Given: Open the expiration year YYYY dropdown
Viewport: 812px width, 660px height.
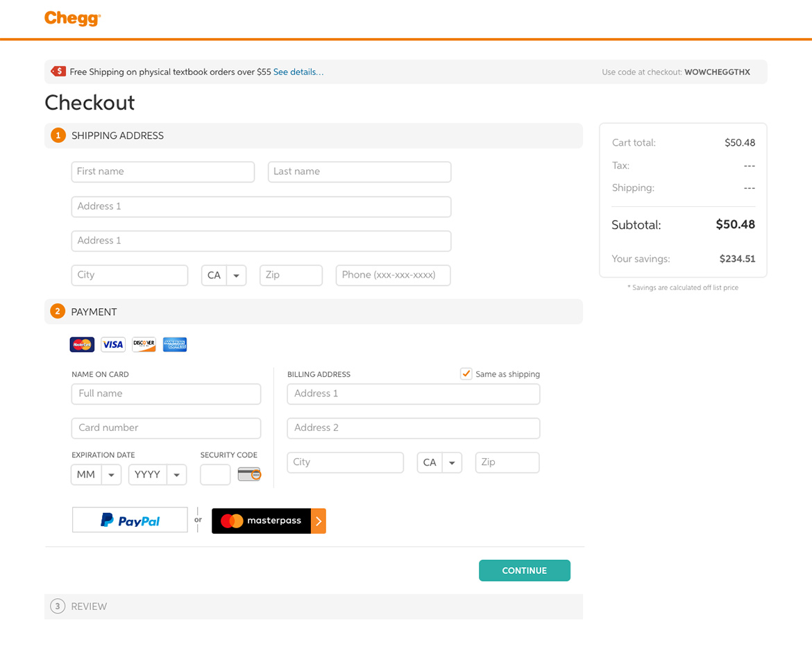Looking at the screenshot, I should pyautogui.click(x=158, y=475).
